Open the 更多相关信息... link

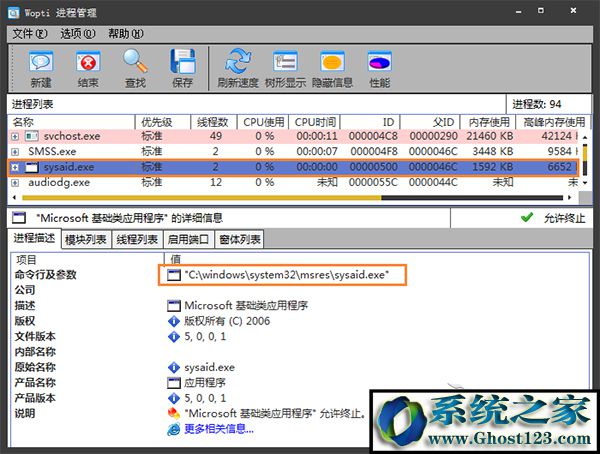219,429
